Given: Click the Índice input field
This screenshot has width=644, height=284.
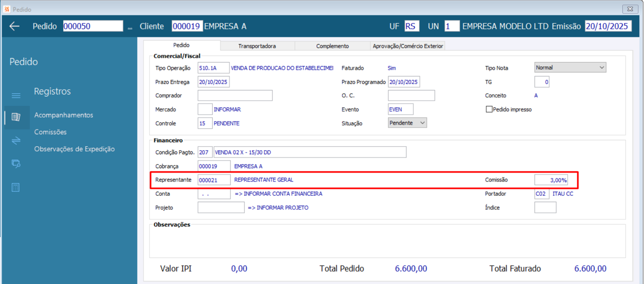Looking at the screenshot, I should (x=545, y=208).
